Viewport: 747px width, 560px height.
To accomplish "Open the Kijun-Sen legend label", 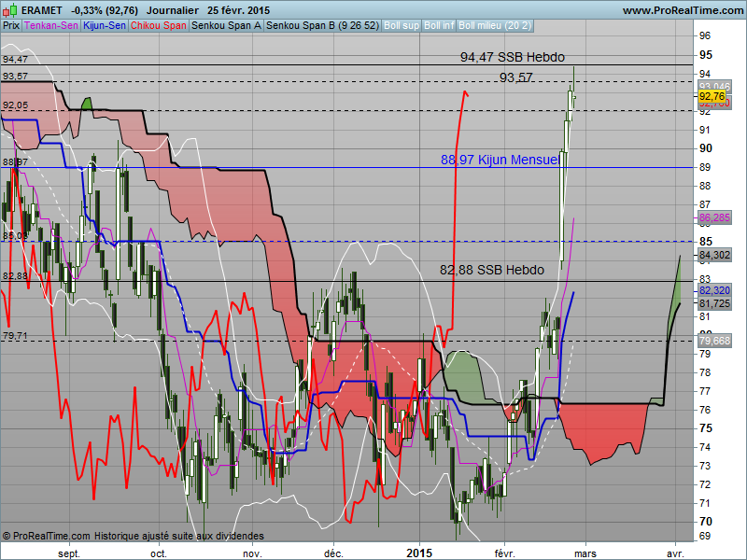I will pyautogui.click(x=105, y=26).
